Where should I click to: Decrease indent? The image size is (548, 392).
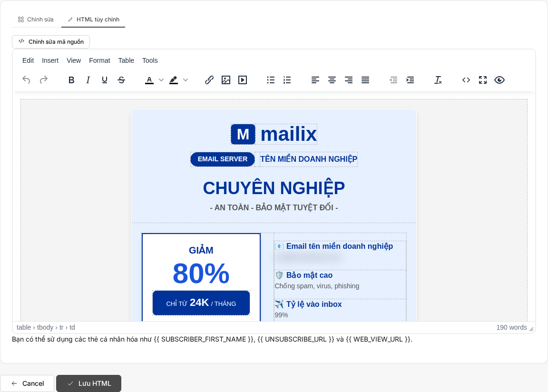click(x=393, y=80)
